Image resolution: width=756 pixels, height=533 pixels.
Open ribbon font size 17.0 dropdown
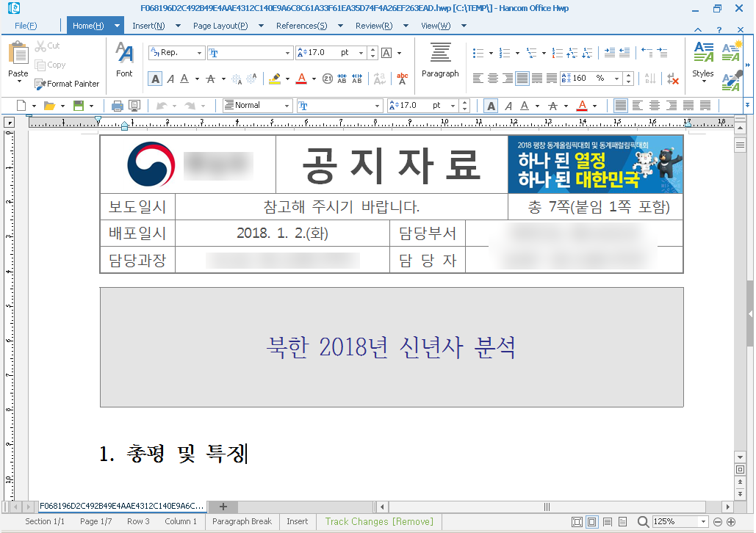pyautogui.click(x=361, y=53)
